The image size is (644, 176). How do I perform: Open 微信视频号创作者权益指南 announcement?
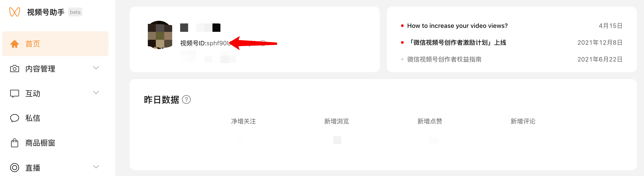pos(444,59)
